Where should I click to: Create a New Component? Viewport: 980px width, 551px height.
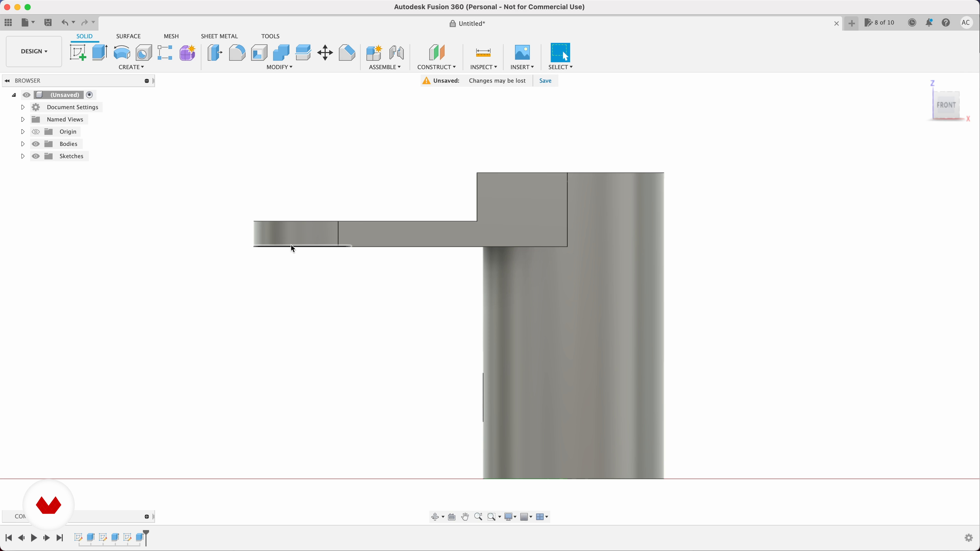tap(374, 53)
